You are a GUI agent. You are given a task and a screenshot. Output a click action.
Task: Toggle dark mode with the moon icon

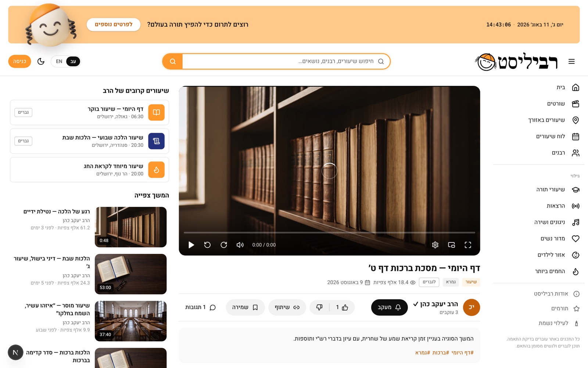pyautogui.click(x=41, y=61)
